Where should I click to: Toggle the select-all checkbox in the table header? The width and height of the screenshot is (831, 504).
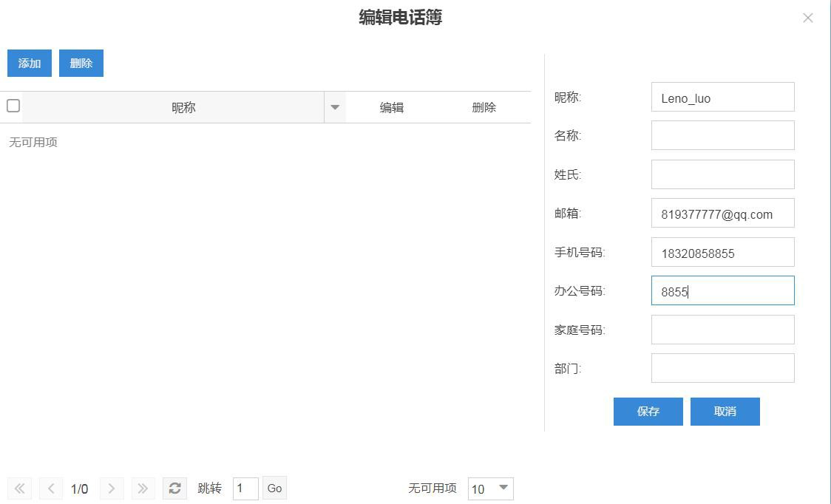pyautogui.click(x=13, y=106)
